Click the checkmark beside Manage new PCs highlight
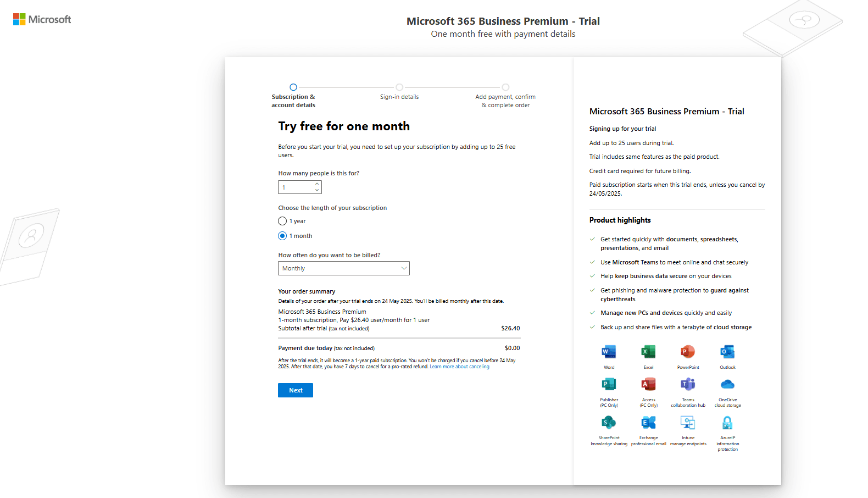Viewport: 868px width, 498px height. pyautogui.click(x=592, y=313)
